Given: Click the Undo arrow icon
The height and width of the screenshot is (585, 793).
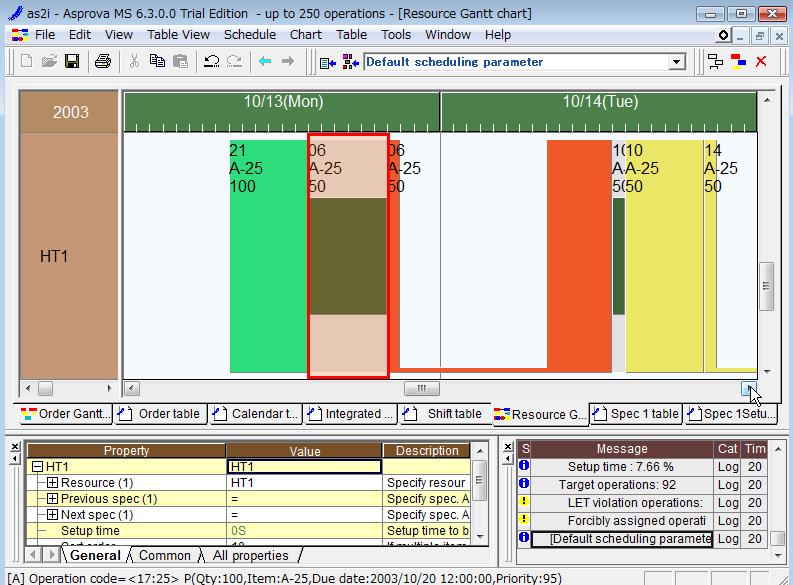Looking at the screenshot, I should 211,62.
